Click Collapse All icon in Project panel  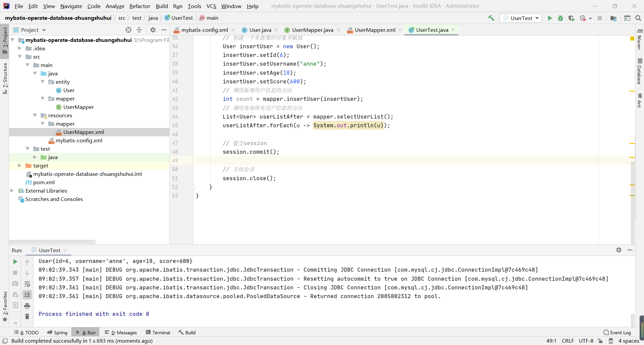pos(139,30)
